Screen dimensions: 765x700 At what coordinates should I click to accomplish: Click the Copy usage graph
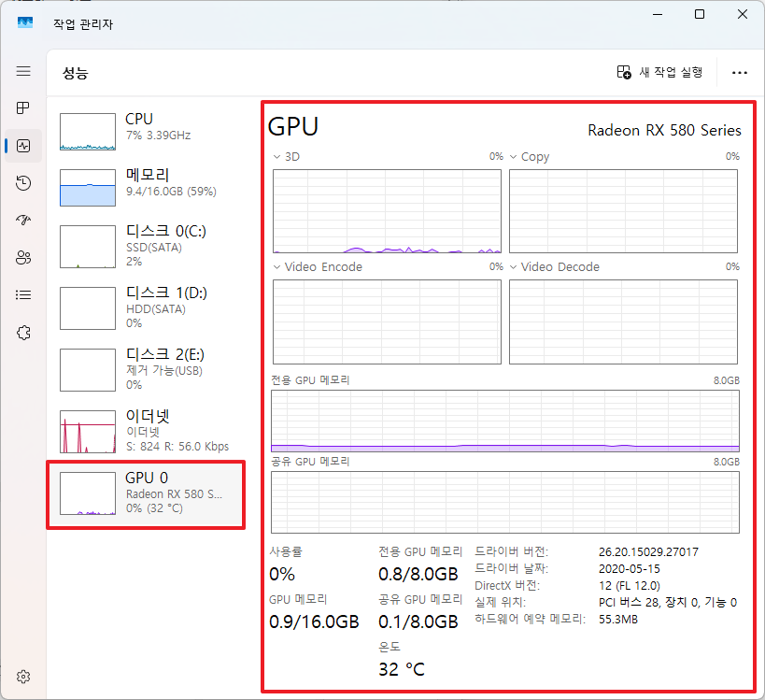tap(624, 211)
